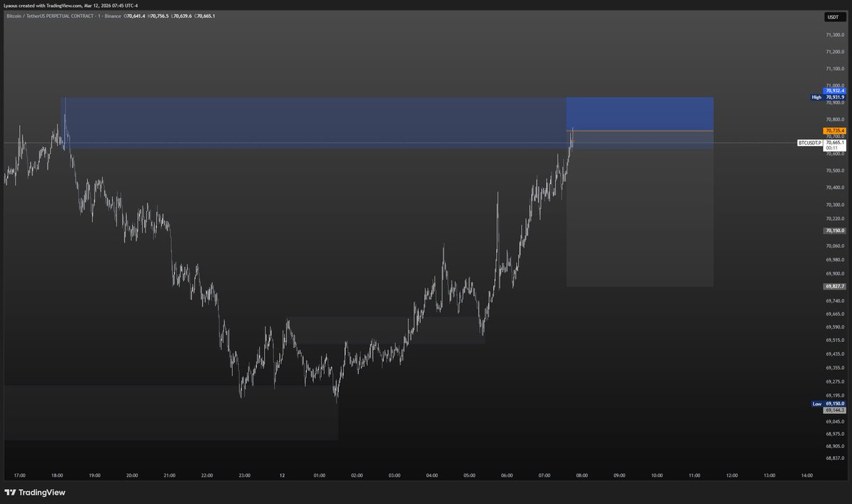Select the close value 70,665.1 in legend
The height and width of the screenshot is (504, 852).
tap(204, 16)
